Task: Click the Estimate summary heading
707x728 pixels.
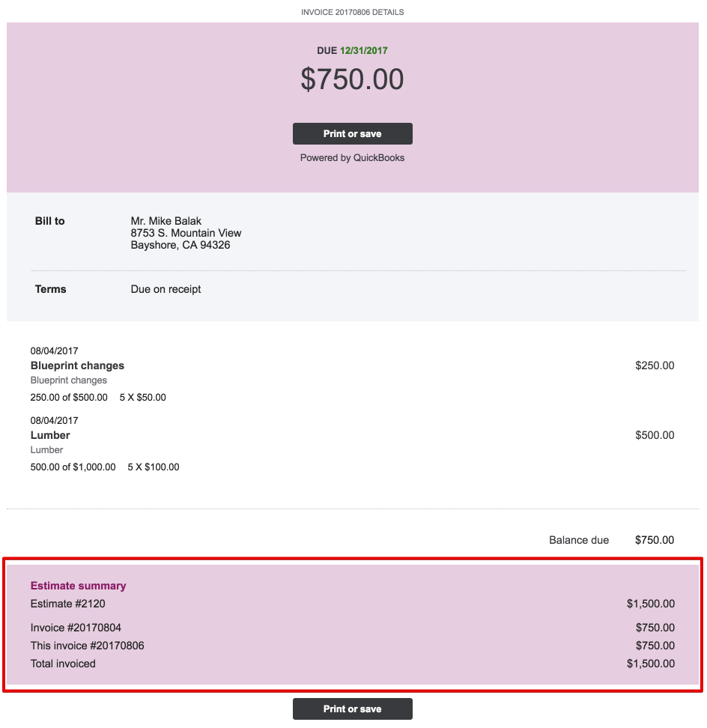Action: 78,586
